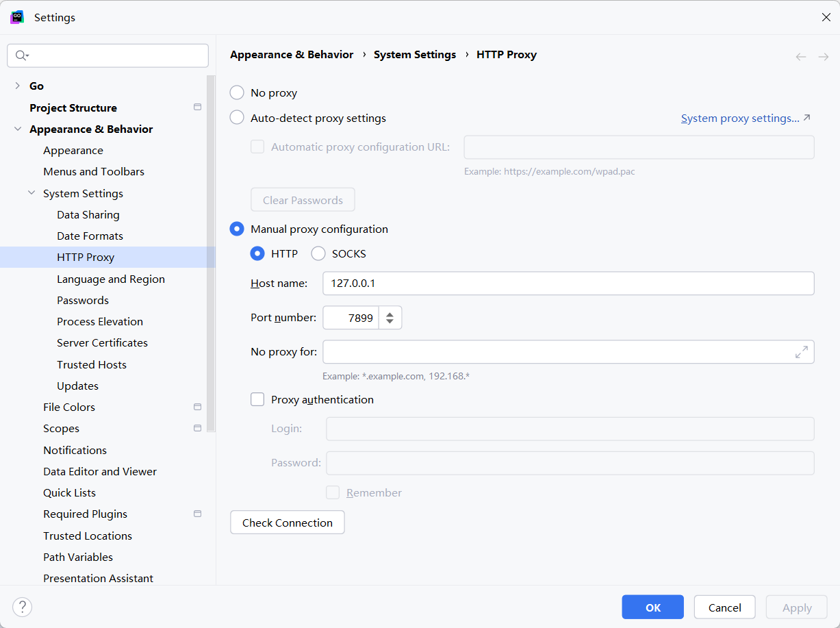Click the Check Connection button
This screenshot has height=628, width=840.
click(288, 523)
